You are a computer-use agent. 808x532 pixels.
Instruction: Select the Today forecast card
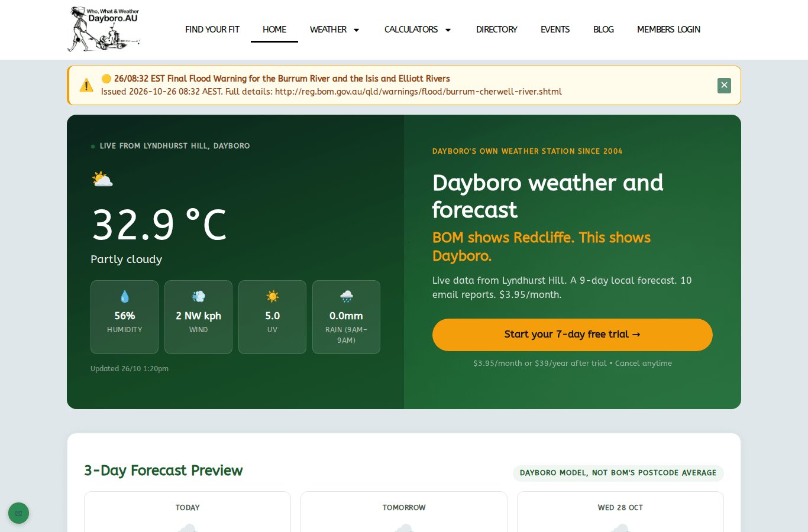pyautogui.click(x=188, y=512)
